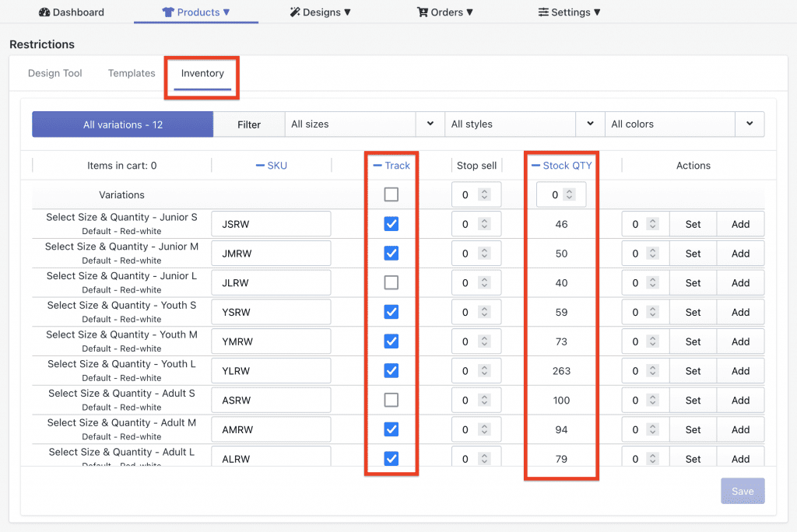
Task: Expand the All styles selector
Action: [x=590, y=124]
